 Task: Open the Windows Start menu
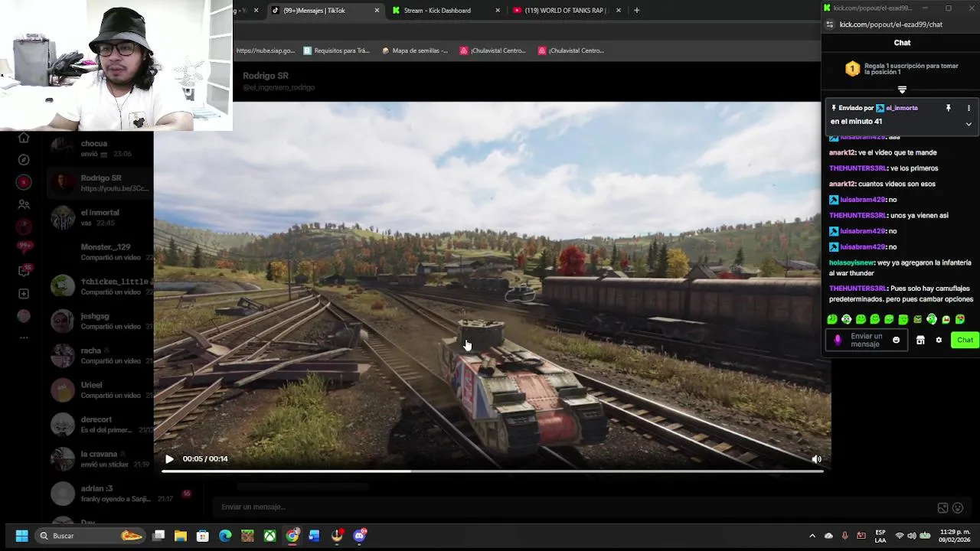[x=21, y=536]
